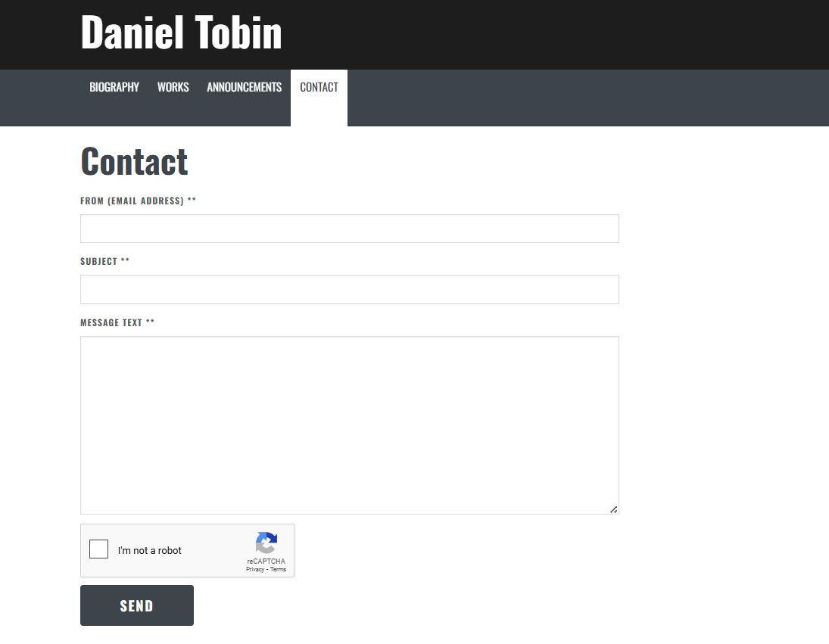
Task: Click the dark site header banner
Action: coord(530,33)
